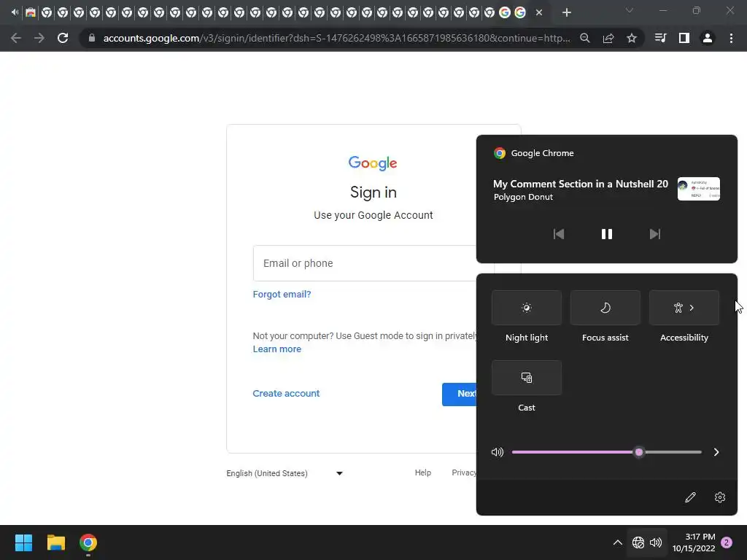Open the Forgot email? link
This screenshot has width=747, height=560.
click(282, 295)
